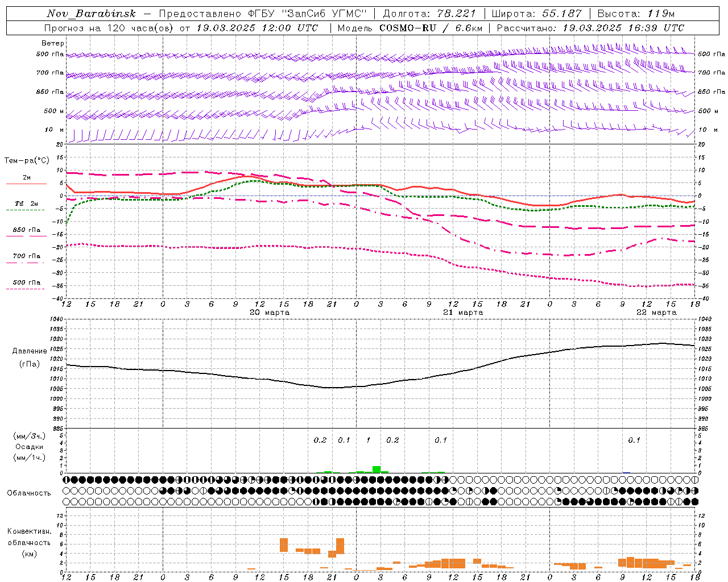728x582 pixels.
Task: Select the longitude value Долгота: 78.221
Action: (429, 14)
